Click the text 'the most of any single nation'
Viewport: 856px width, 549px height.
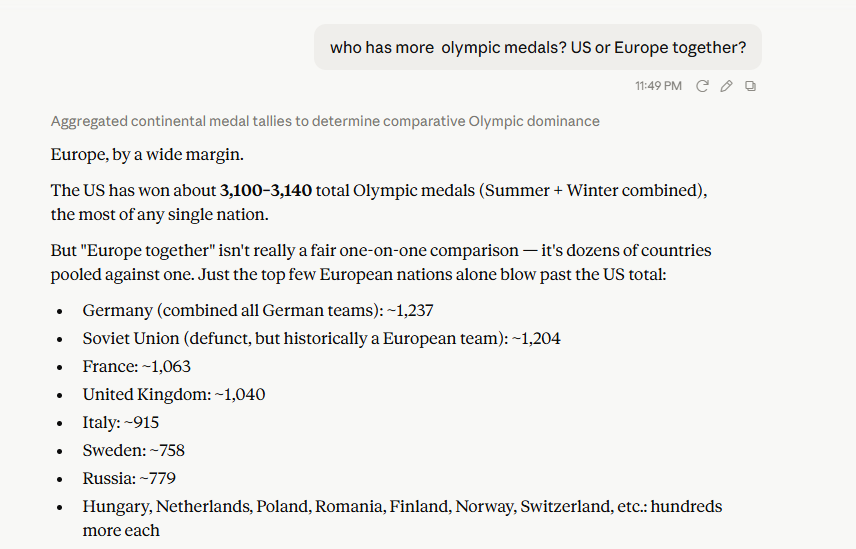coord(158,214)
